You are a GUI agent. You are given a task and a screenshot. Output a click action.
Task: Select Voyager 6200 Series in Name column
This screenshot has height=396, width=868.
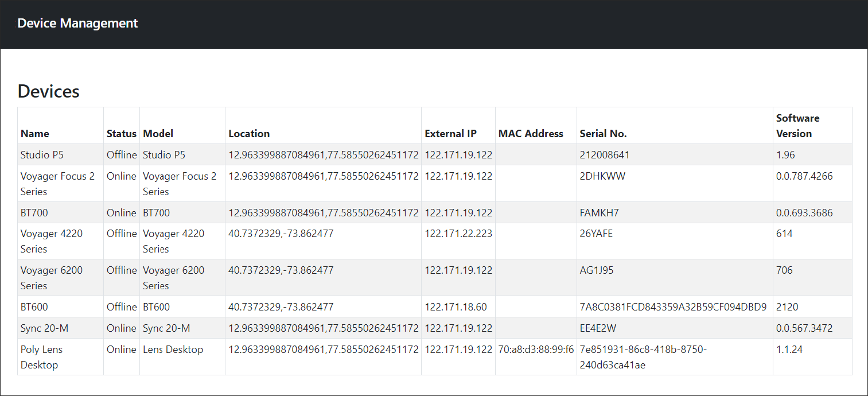(52, 278)
